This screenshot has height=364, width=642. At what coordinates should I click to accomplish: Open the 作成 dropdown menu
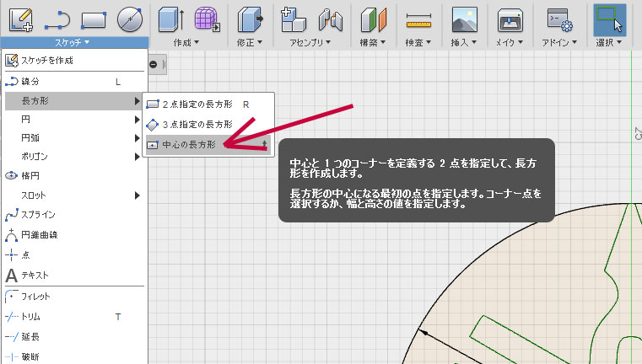click(186, 41)
